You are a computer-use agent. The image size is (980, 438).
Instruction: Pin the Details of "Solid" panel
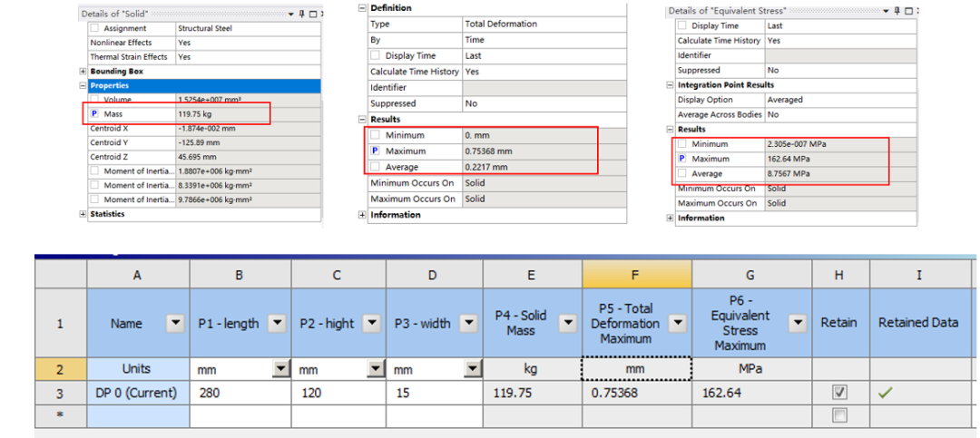(301, 13)
